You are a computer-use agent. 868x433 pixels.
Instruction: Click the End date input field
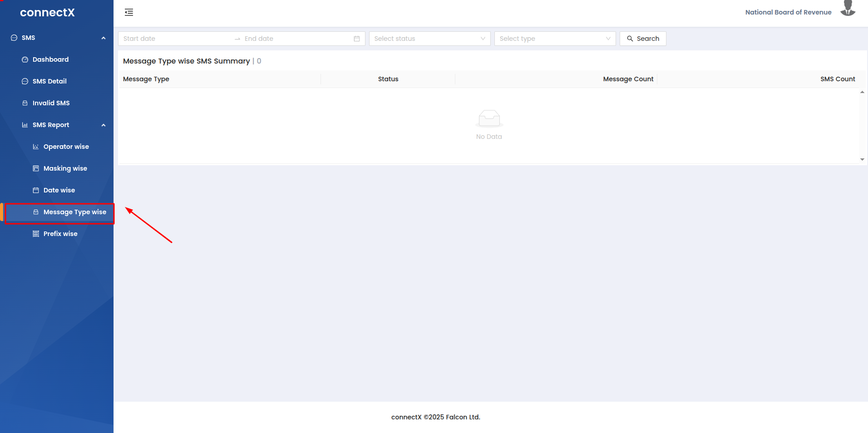pyautogui.click(x=295, y=39)
